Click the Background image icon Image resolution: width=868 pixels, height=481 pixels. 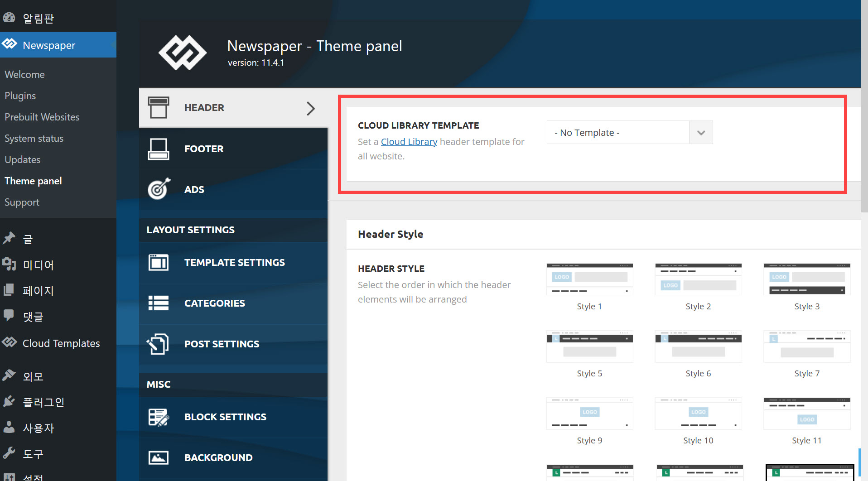coord(158,458)
